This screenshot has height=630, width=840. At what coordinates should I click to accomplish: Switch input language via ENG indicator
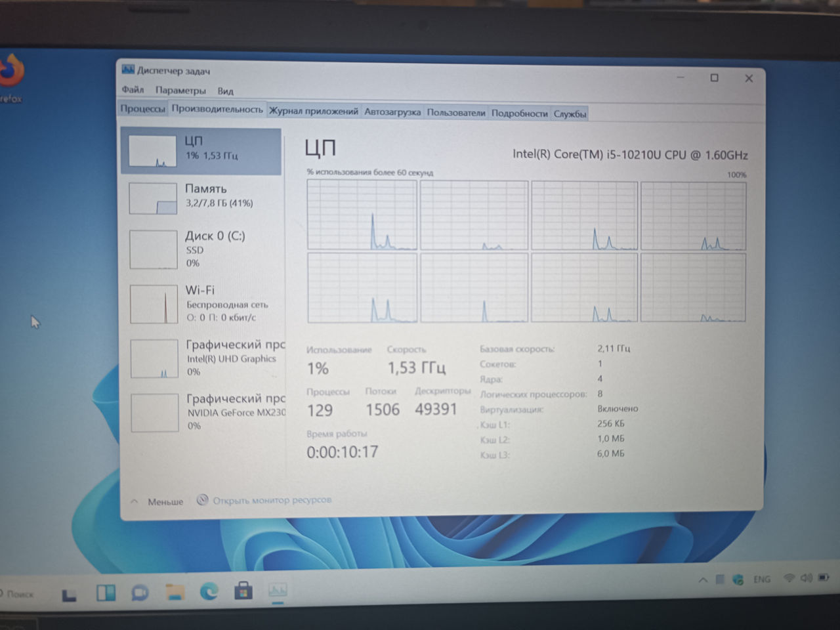[x=762, y=579]
